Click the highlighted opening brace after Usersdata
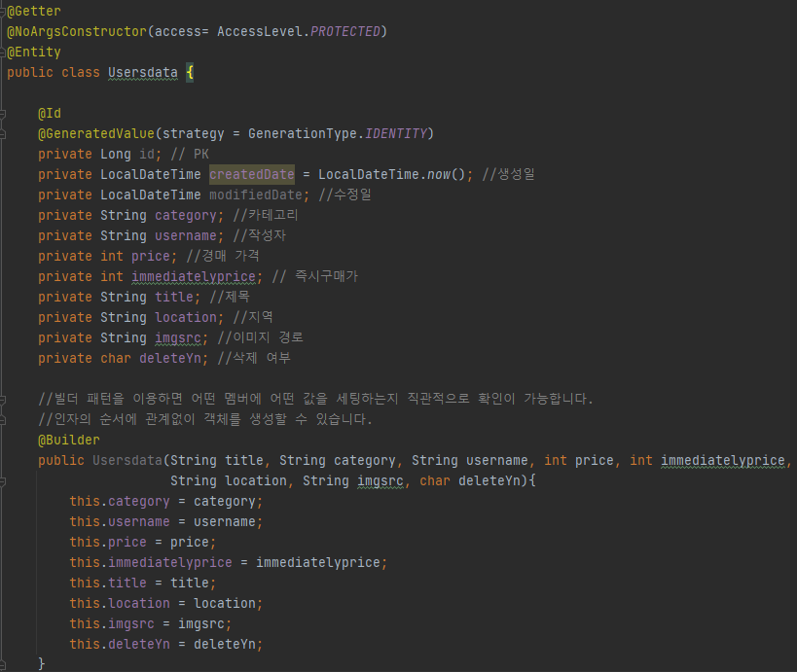797x672 pixels. click(x=190, y=73)
